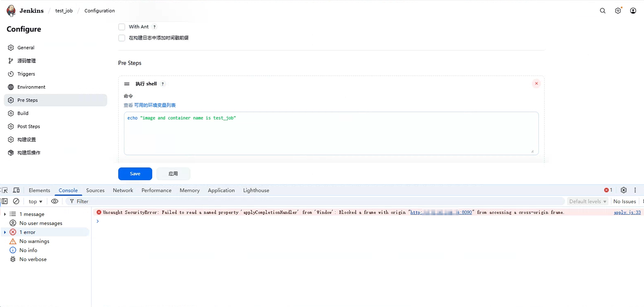Open the Default levels dropdown

[x=587, y=201]
